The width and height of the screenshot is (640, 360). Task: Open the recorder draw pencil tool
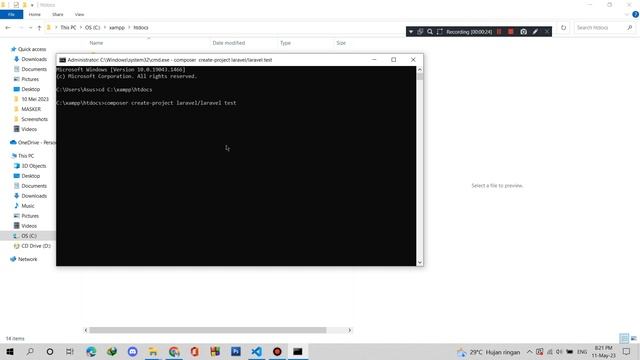coord(535,32)
